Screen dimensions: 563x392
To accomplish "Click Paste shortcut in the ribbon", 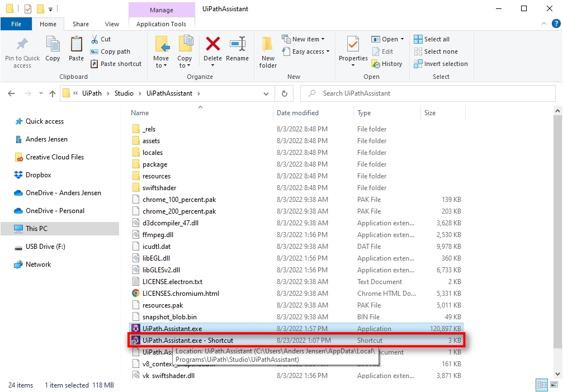I will pyautogui.click(x=116, y=64).
